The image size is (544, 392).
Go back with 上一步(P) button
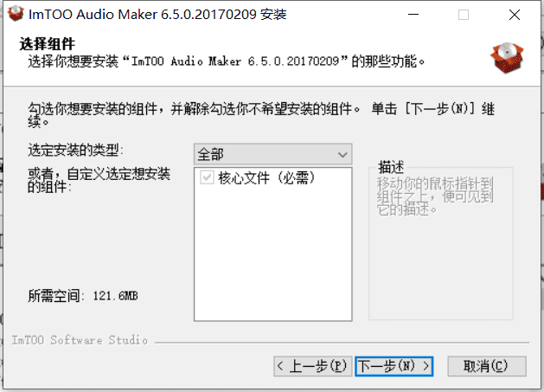pos(313,366)
